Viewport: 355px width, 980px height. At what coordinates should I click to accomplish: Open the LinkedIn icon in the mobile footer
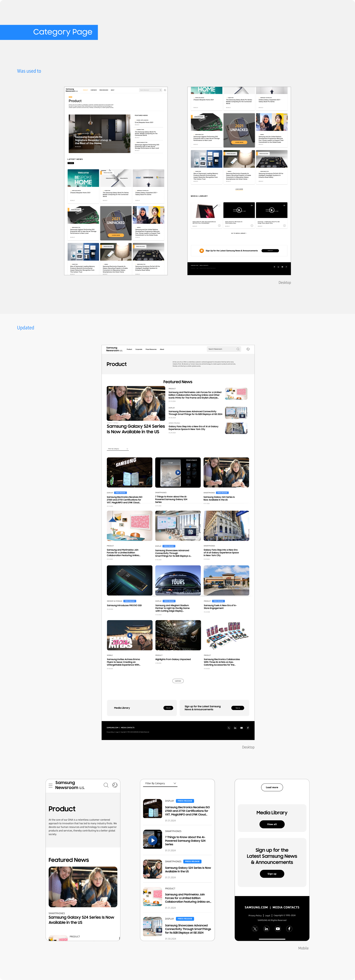[266, 929]
